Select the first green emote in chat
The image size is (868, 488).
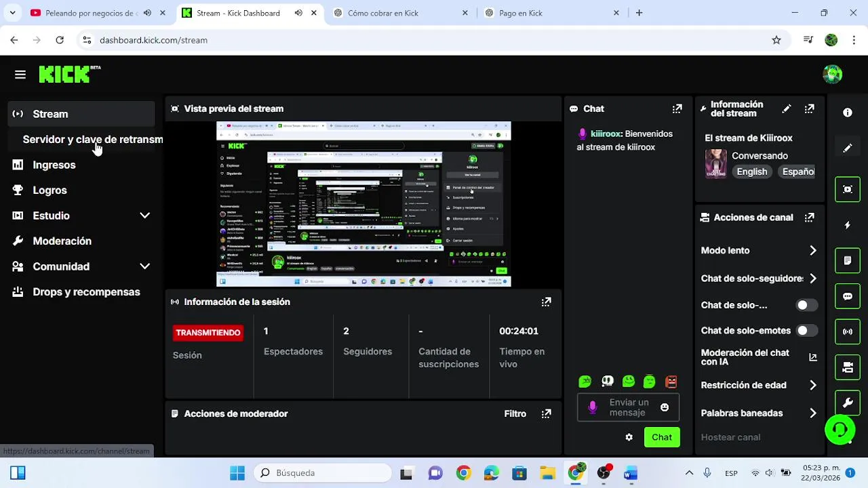[x=585, y=382]
